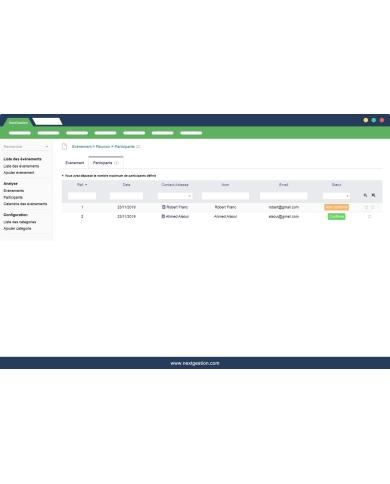Open contact card icon beside Robert Franc
390x484 pixels.
pos(164,207)
